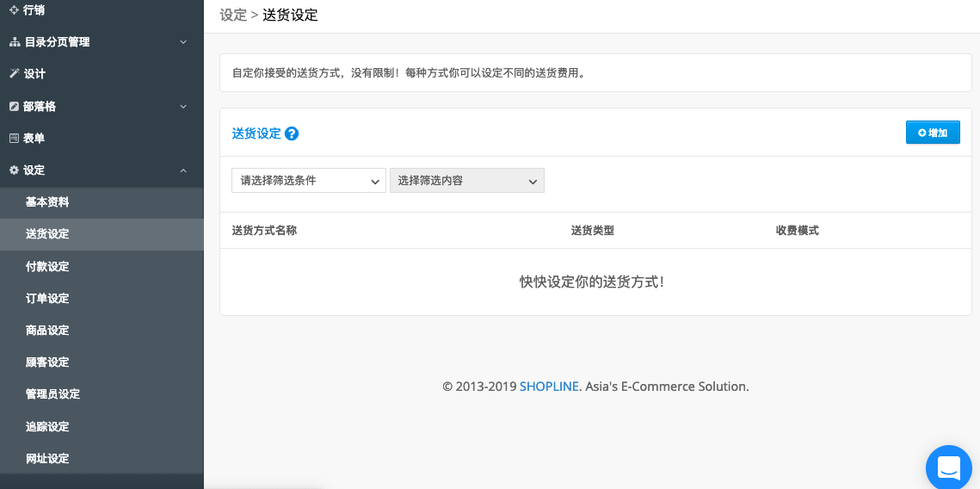This screenshot has width=980, height=489.
Task: Collapse the 设定 menu chevron
Action: coord(183,170)
